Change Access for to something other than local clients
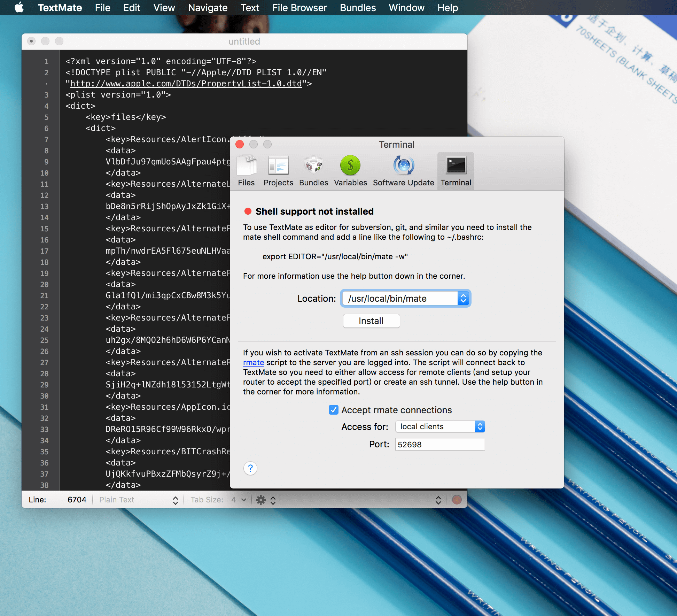This screenshot has height=616, width=677. point(480,426)
